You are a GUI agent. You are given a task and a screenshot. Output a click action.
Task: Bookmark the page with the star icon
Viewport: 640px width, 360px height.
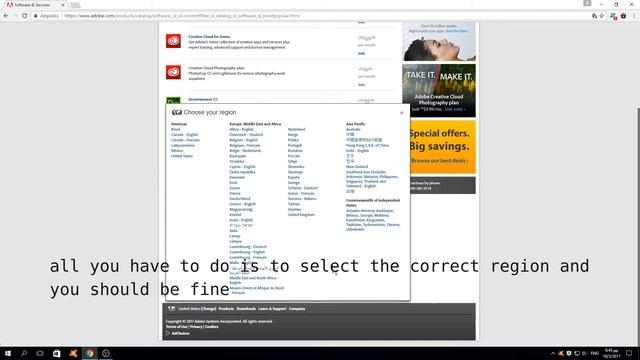pos(602,16)
